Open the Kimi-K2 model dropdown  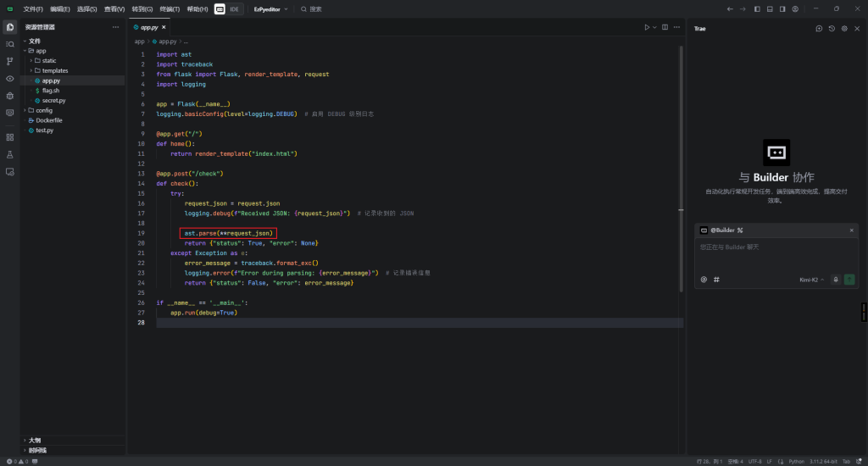click(x=811, y=280)
